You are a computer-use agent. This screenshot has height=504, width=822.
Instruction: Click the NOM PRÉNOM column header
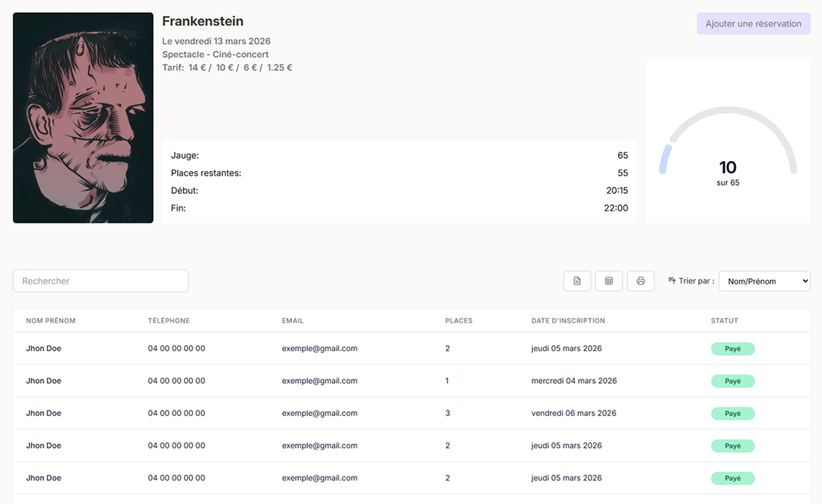51,321
